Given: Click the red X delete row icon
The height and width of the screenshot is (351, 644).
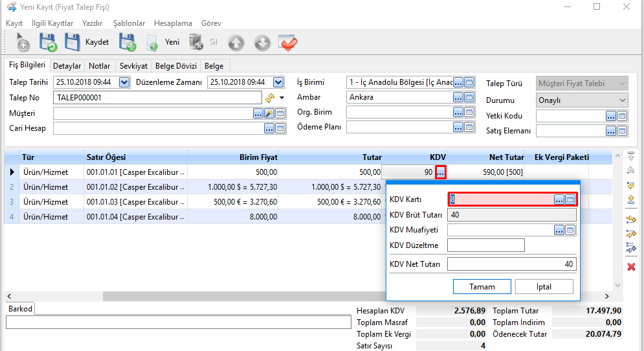Looking at the screenshot, I should 631,267.
